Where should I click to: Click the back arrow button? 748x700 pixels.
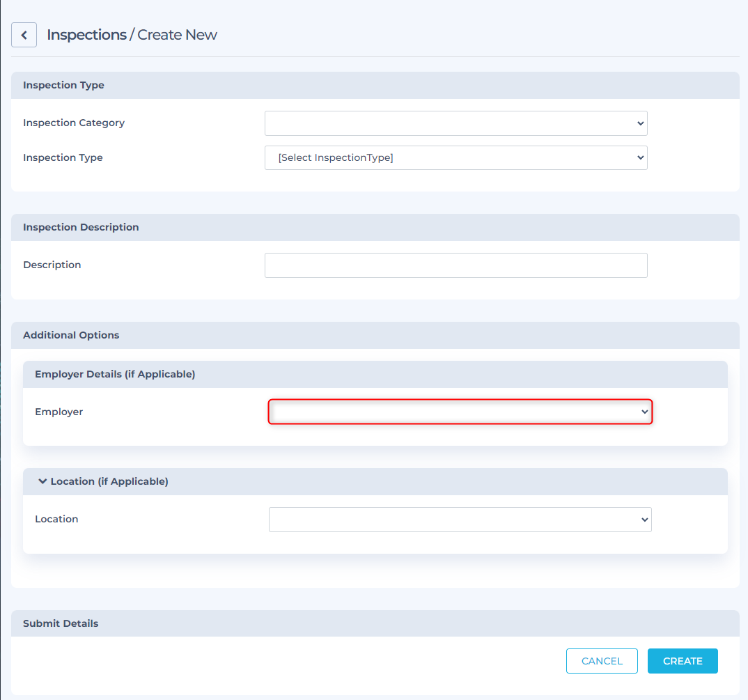[24, 35]
